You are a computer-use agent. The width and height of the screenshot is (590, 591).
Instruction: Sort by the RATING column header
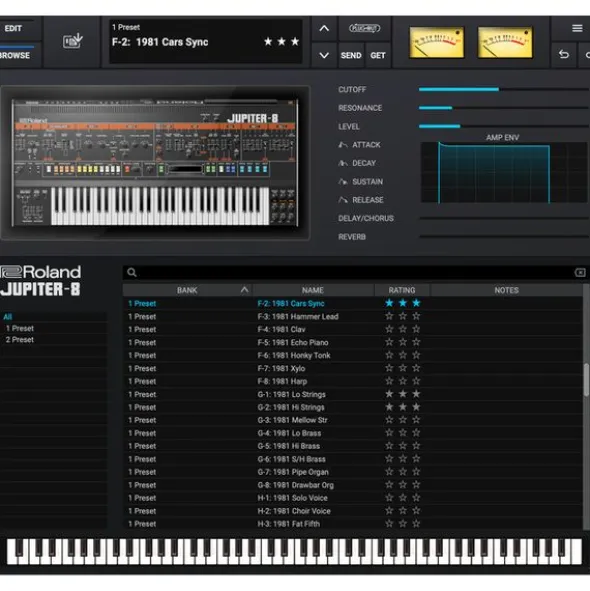click(x=402, y=290)
